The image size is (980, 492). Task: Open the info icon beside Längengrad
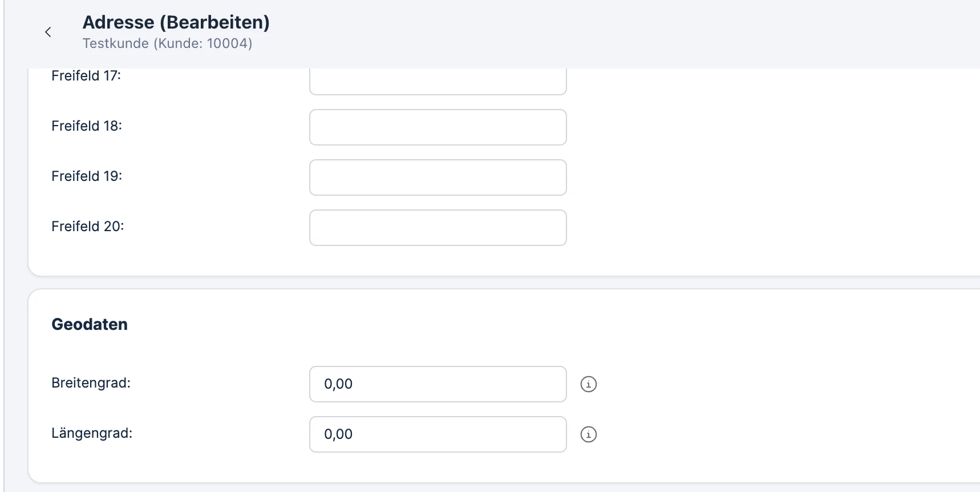pyautogui.click(x=588, y=434)
